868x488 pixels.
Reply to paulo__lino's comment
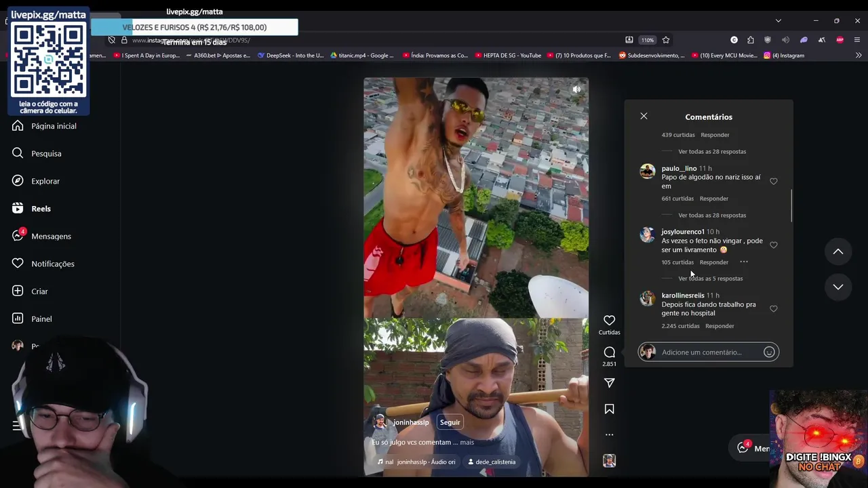pos(713,199)
